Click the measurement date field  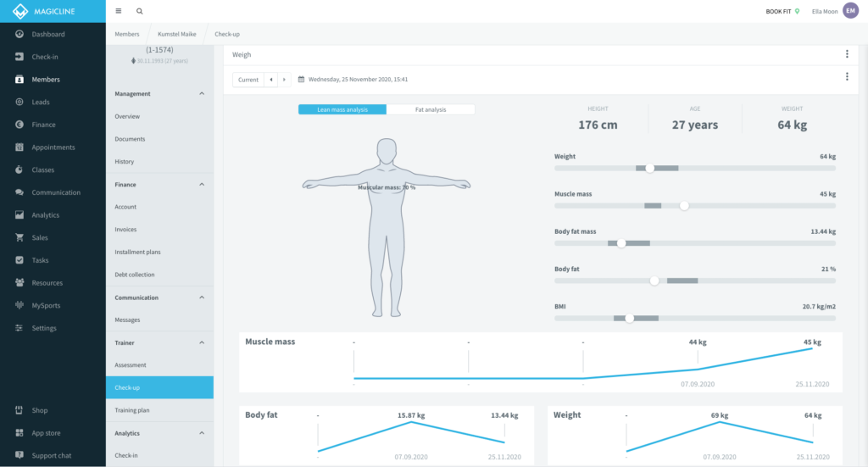pos(358,80)
